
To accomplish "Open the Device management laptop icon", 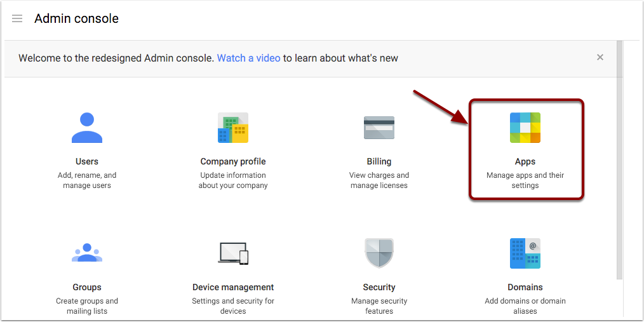I will (x=233, y=253).
